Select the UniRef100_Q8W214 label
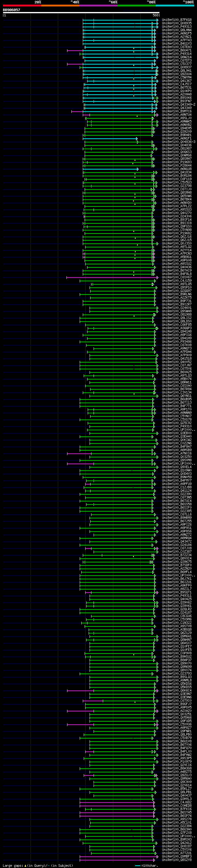The image size is (197, 868). click(177, 57)
